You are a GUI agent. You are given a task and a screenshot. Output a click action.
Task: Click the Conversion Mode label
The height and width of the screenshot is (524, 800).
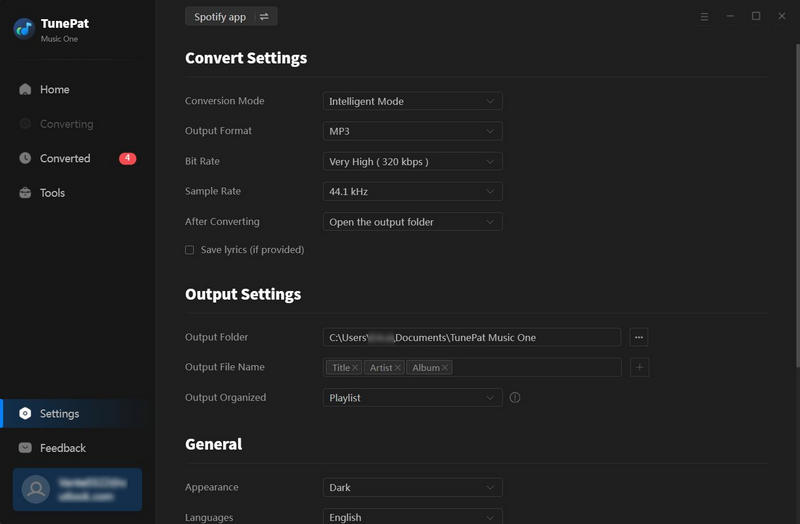click(224, 101)
